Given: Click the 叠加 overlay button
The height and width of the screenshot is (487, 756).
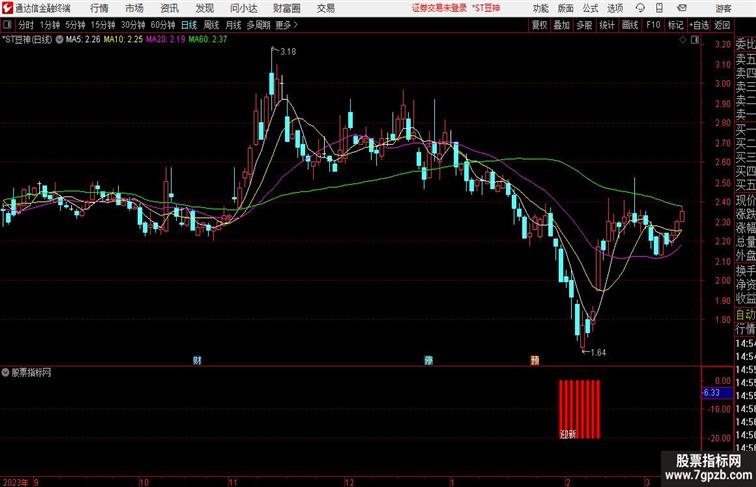Looking at the screenshot, I should (562, 25).
